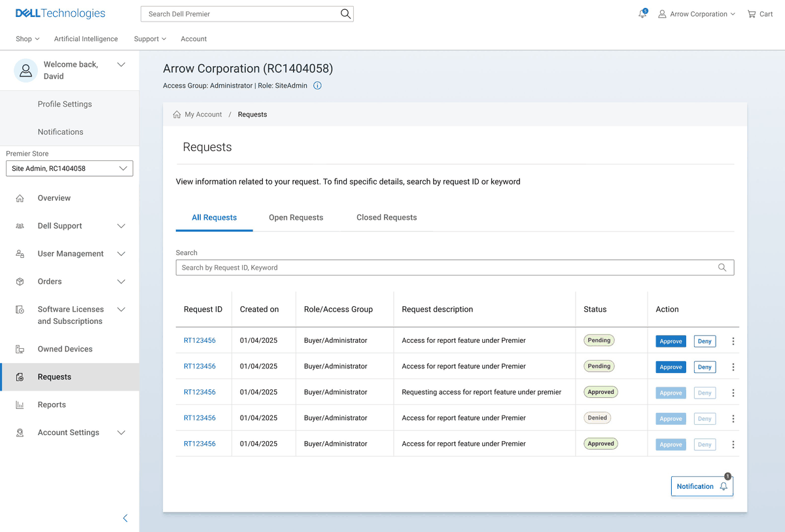Viewport: 785px width, 532px height.
Task: Click the Status column header
Action: [595, 310]
